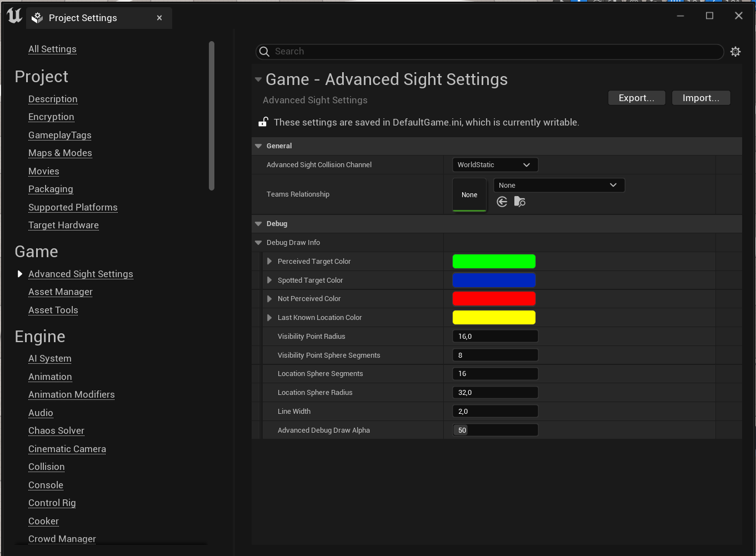The width and height of the screenshot is (756, 556).
Task: Use selected asset arrow for Teams Relationship
Action: [x=502, y=202]
